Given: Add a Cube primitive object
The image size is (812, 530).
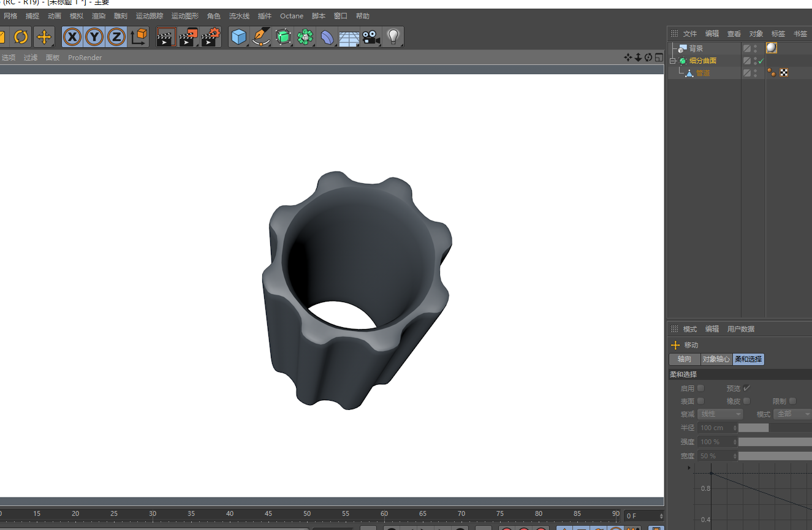Looking at the screenshot, I should pyautogui.click(x=238, y=37).
